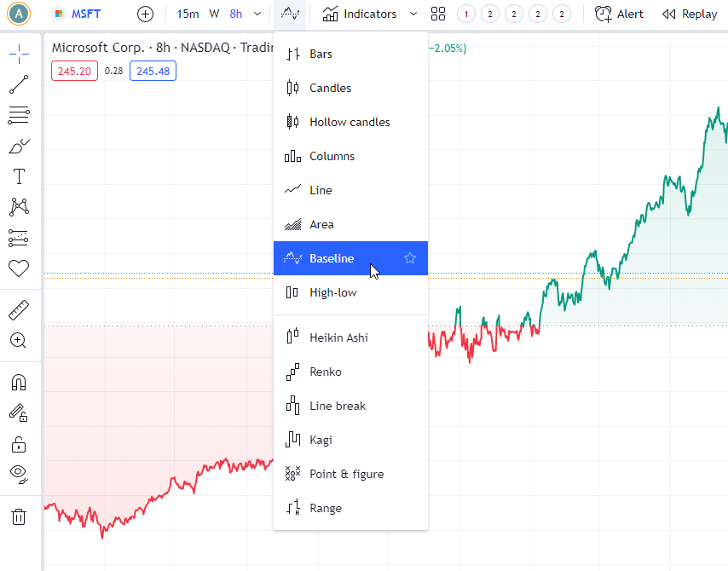Viewport: 728px width, 571px height.
Task: Open the heart icons tool
Action: tap(19, 268)
